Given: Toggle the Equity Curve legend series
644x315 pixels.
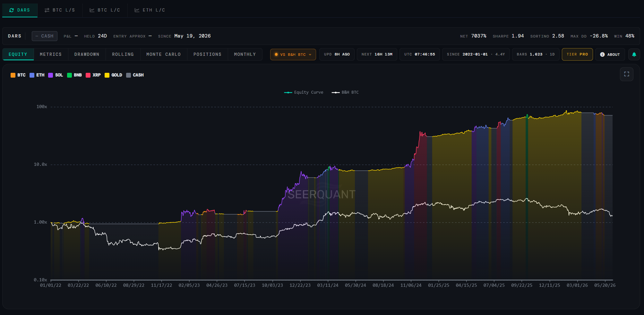Looking at the screenshot, I should 304,92.
